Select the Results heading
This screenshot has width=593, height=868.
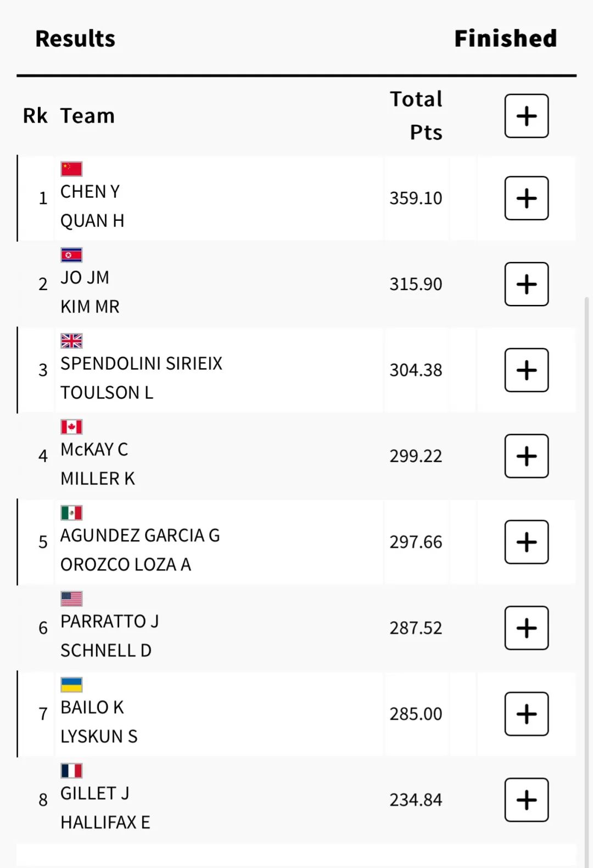75,38
